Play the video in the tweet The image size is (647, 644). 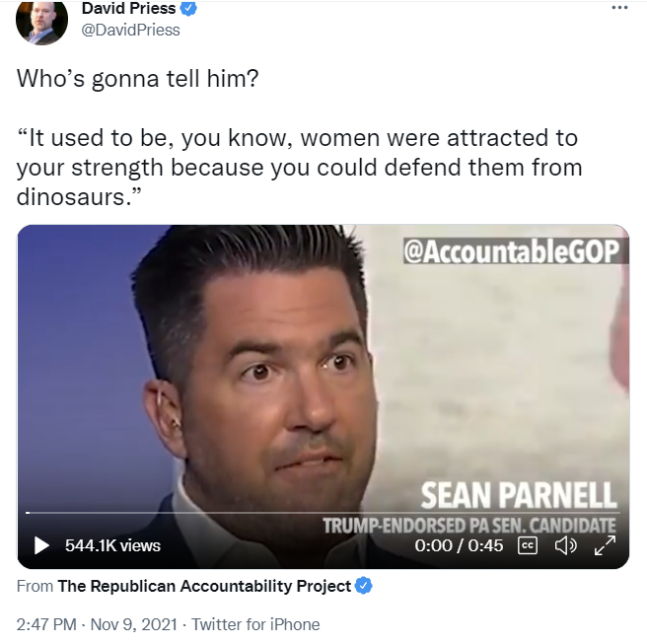[41, 545]
